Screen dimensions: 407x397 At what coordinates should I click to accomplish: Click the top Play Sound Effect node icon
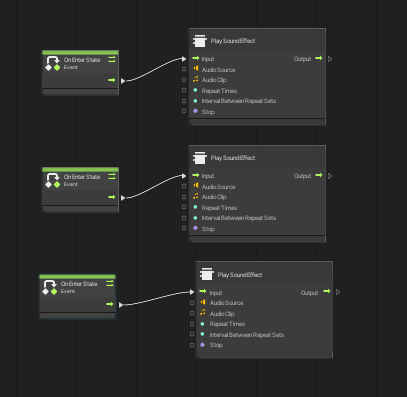200,41
